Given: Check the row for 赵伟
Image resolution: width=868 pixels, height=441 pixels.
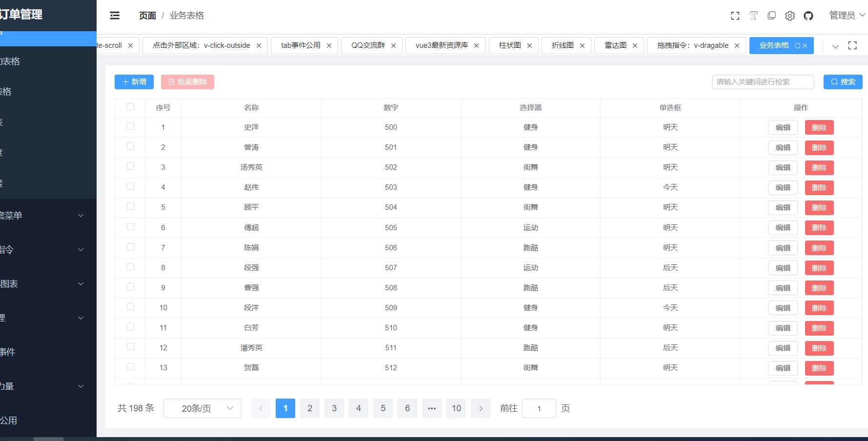Looking at the screenshot, I should [x=130, y=186].
